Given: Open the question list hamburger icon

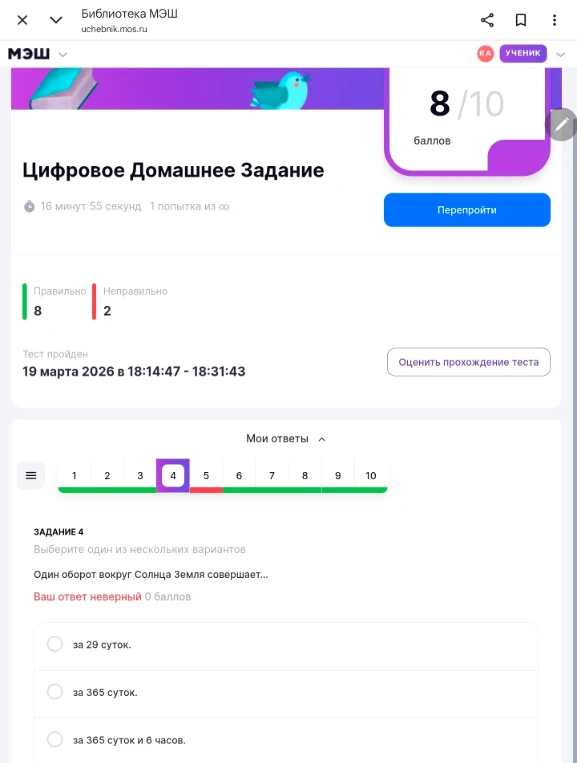Looking at the screenshot, I should click(31, 475).
